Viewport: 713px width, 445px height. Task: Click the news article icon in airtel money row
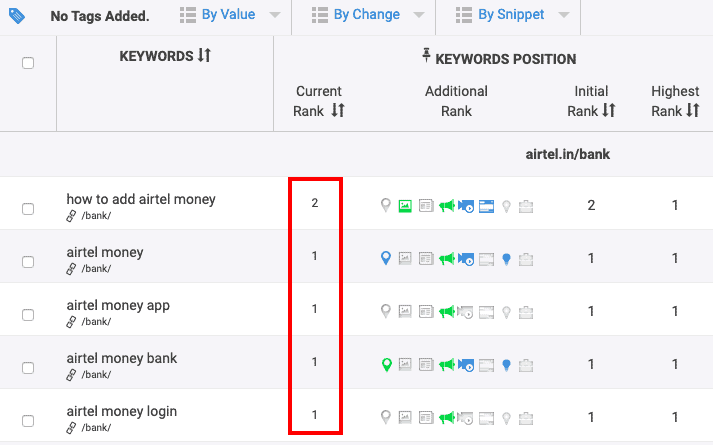click(x=426, y=259)
